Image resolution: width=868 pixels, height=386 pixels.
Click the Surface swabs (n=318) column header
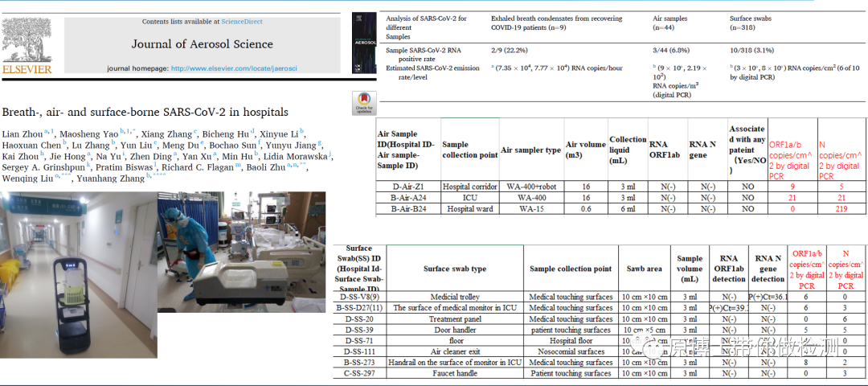click(751, 23)
